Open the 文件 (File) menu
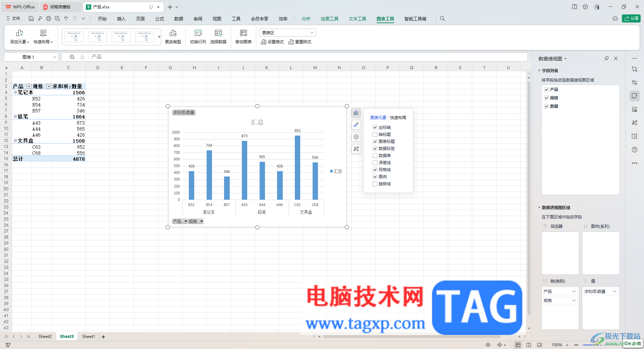 13,19
